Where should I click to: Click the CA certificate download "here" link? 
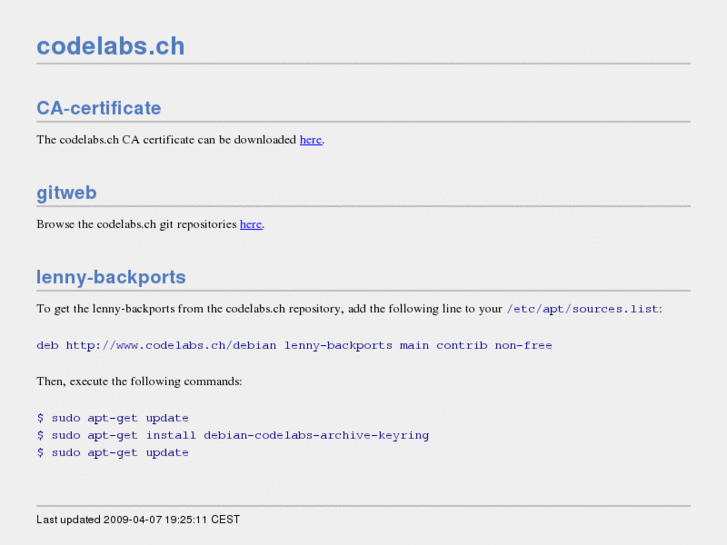[310, 140]
